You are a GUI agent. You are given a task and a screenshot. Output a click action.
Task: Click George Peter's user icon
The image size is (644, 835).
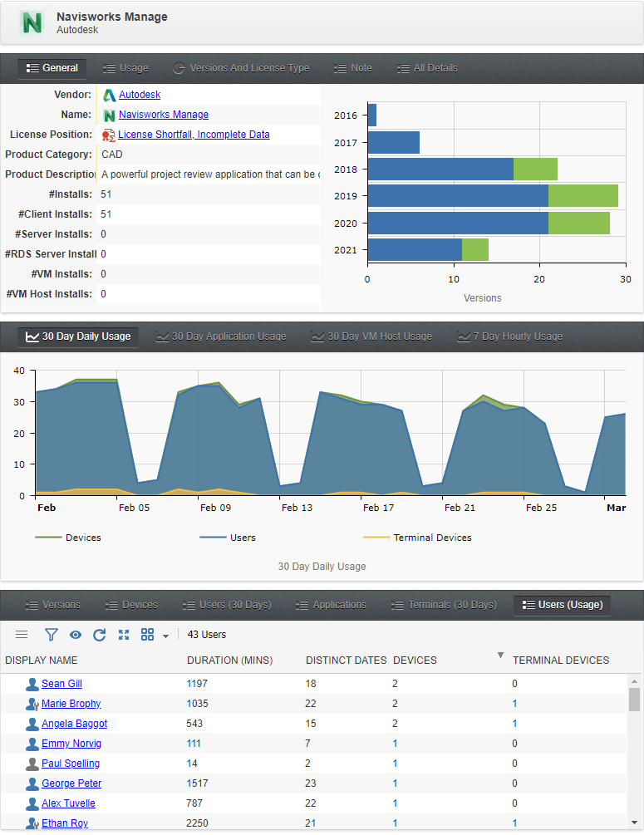32,783
